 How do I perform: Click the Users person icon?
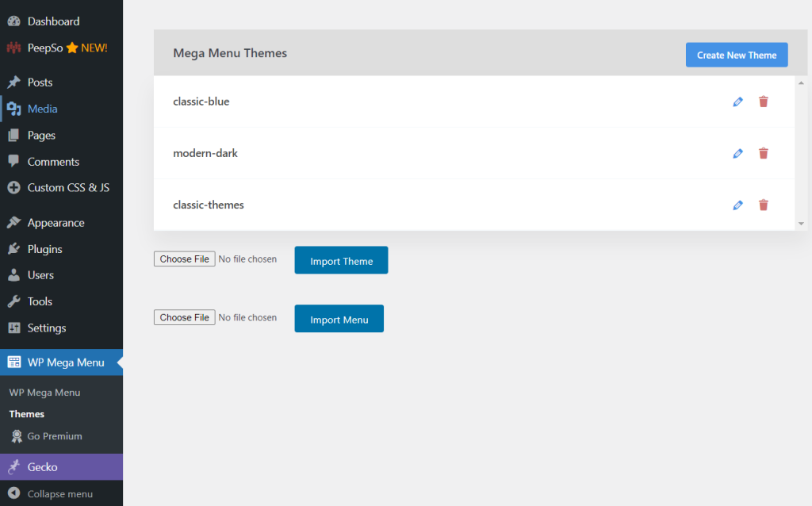(x=14, y=275)
